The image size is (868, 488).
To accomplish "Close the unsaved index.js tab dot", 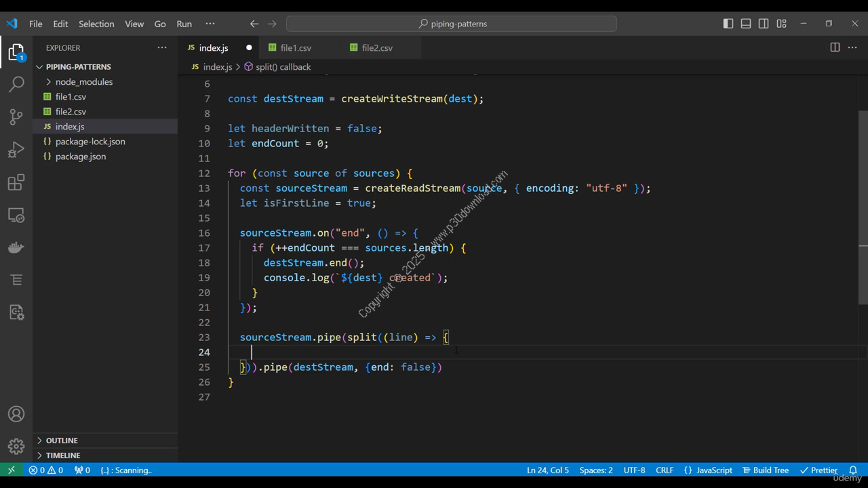I will coord(249,47).
